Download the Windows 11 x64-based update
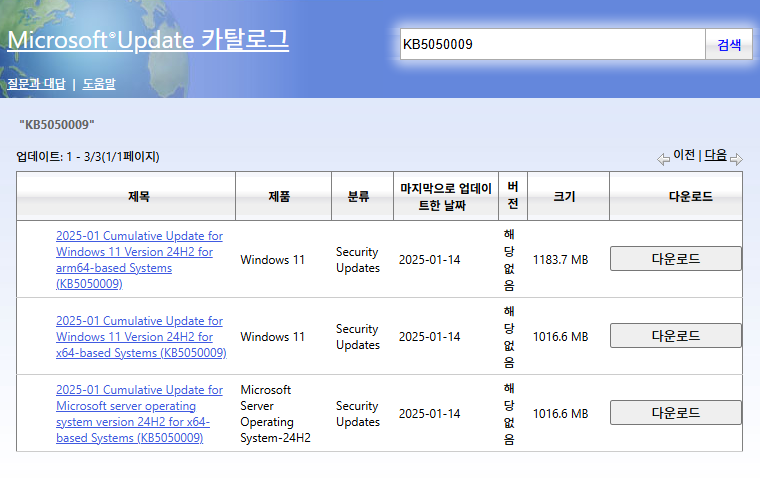 pos(676,336)
